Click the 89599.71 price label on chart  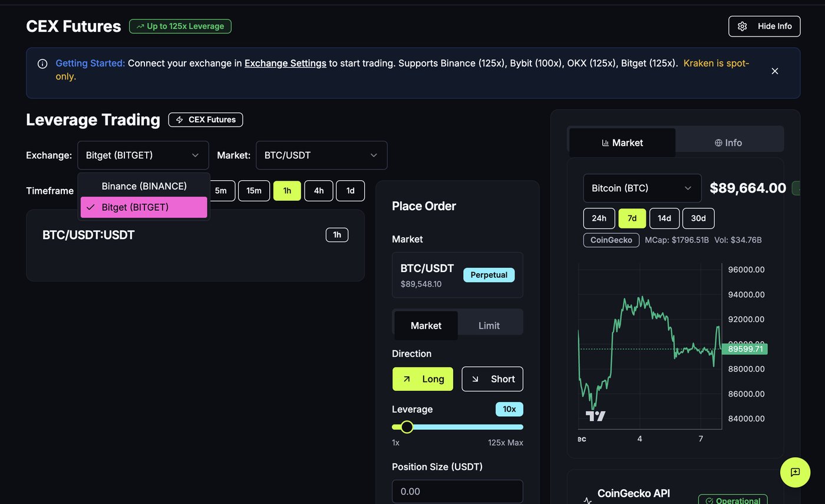(x=745, y=349)
